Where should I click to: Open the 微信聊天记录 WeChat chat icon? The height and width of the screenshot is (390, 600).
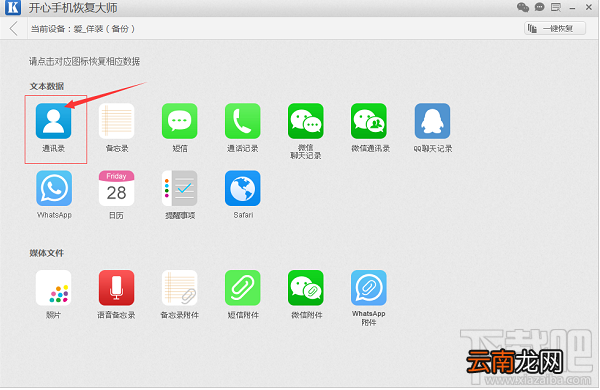tap(306, 121)
